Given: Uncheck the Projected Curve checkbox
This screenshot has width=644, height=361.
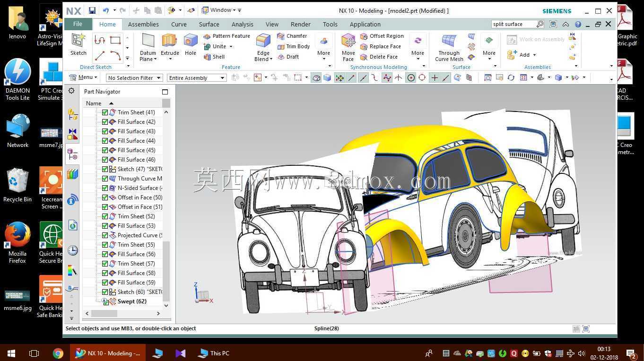Looking at the screenshot, I should coord(105,235).
